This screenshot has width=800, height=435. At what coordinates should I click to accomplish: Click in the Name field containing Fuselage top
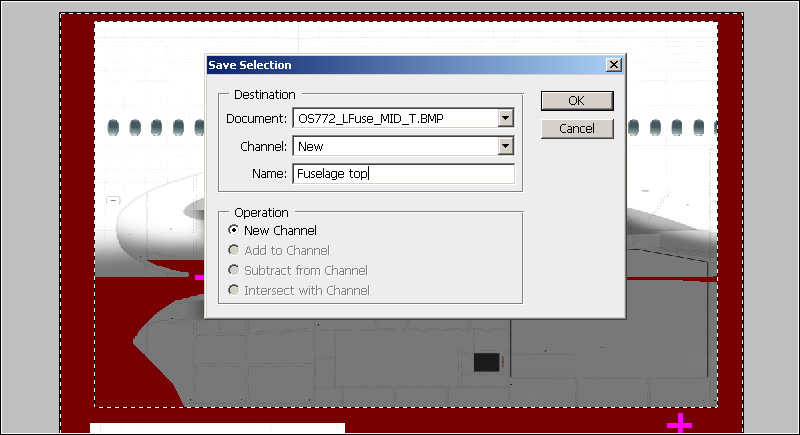(403, 174)
